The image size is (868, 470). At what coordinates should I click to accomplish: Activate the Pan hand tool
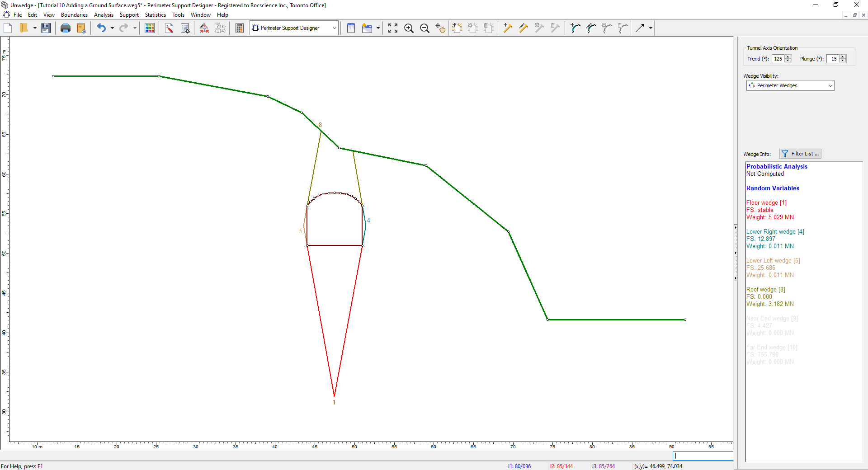(440, 28)
